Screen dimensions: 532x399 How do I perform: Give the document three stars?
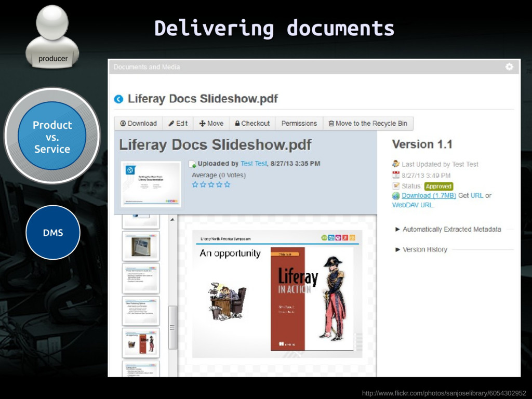pos(211,184)
